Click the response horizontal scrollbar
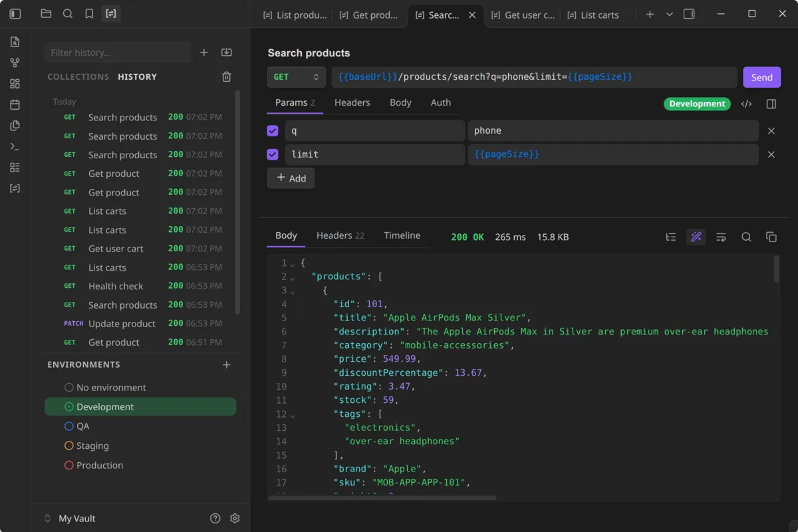Screen dimensions: 798x532 click(382, 497)
